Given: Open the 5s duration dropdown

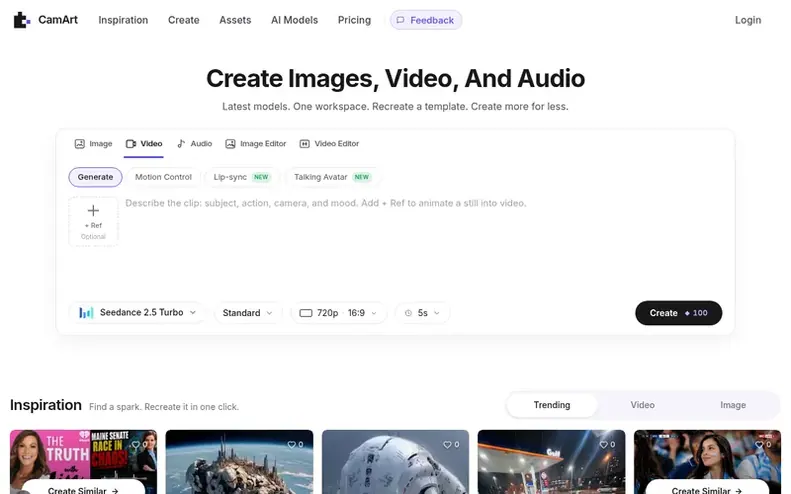Looking at the screenshot, I should (422, 313).
